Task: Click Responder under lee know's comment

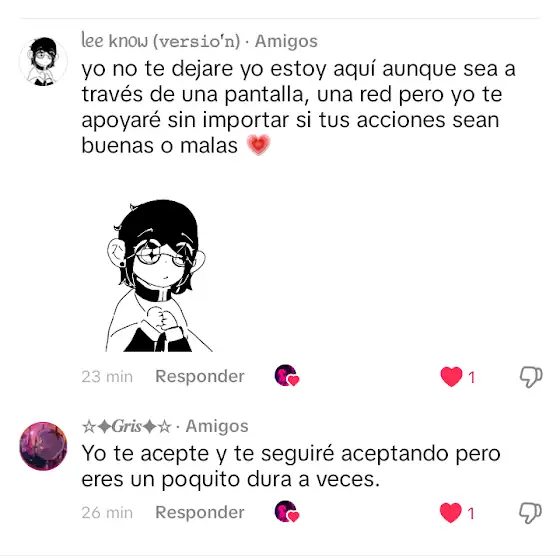Action: tap(200, 376)
